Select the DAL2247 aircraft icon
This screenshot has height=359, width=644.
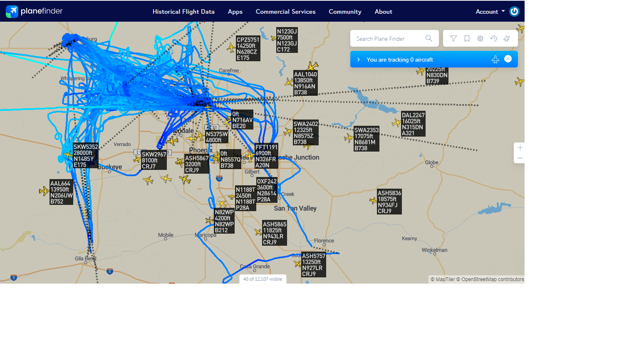click(396, 123)
